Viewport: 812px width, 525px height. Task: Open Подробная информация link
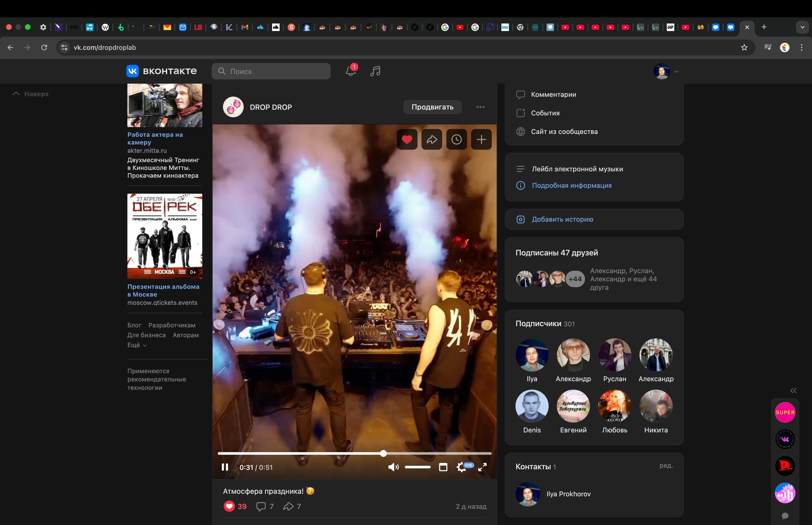point(571,185)
